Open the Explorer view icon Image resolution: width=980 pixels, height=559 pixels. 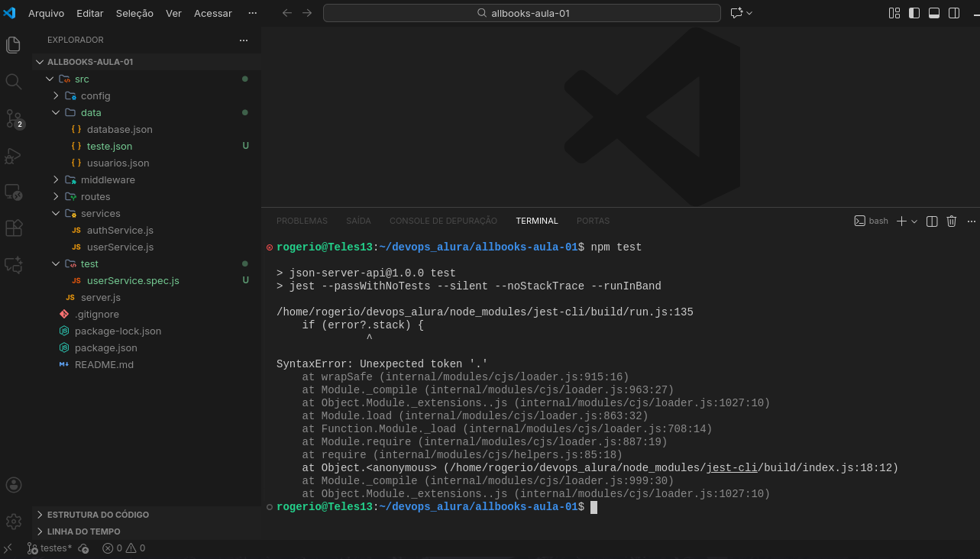[x=13, y=45]
